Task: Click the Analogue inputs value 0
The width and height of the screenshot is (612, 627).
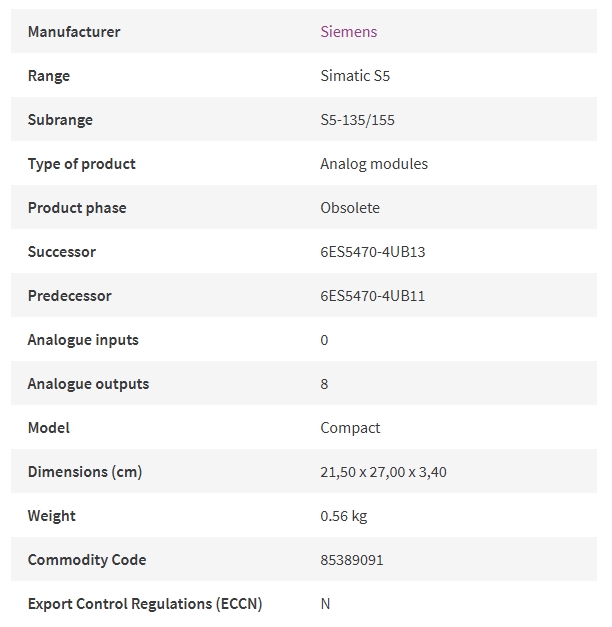Action: (324, 339)
